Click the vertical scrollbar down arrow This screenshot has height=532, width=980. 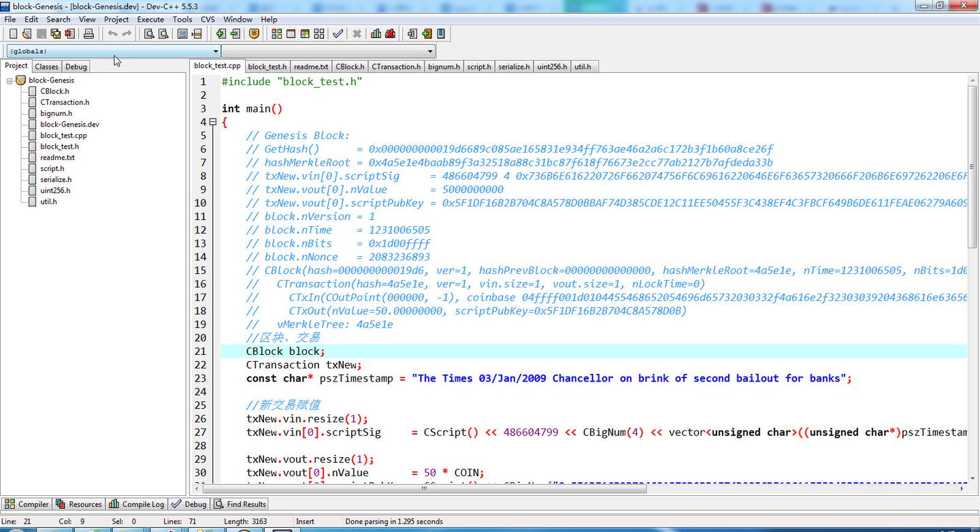[973, 478]
